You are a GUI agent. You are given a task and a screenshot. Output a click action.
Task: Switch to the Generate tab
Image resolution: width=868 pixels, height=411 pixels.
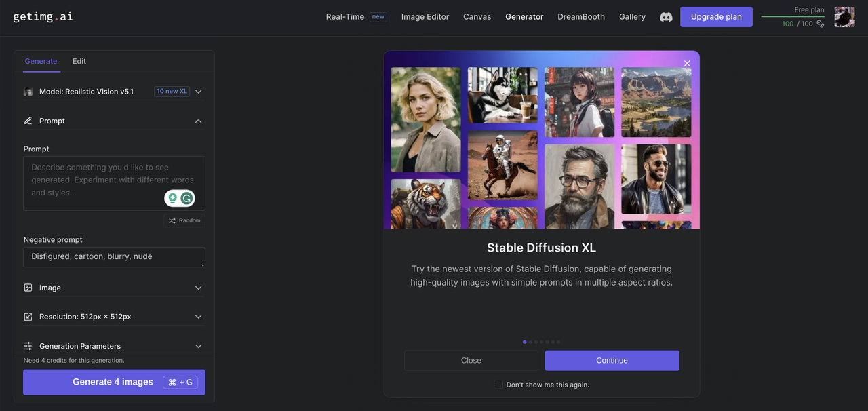41,61
